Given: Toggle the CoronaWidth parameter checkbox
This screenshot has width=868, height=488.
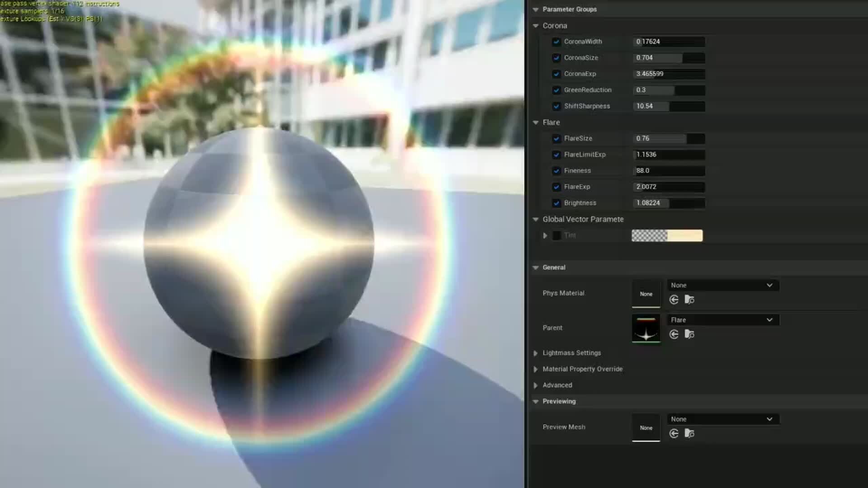Looking at the screenshot, I should [x=557, y=42].
